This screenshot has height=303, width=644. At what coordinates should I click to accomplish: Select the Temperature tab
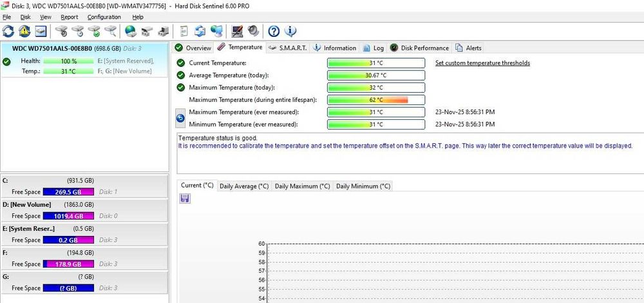pyautogui.click(x=240, y=47)
